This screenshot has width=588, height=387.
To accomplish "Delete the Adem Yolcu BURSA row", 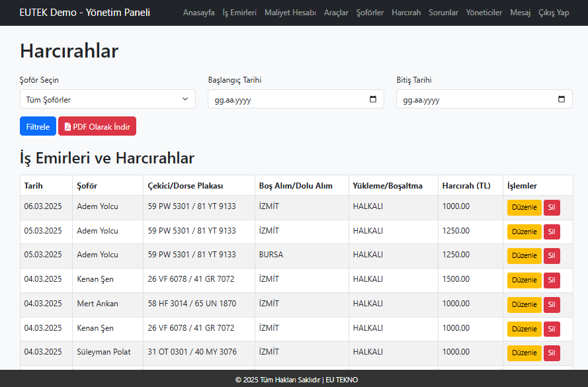I will pos(552,256).
